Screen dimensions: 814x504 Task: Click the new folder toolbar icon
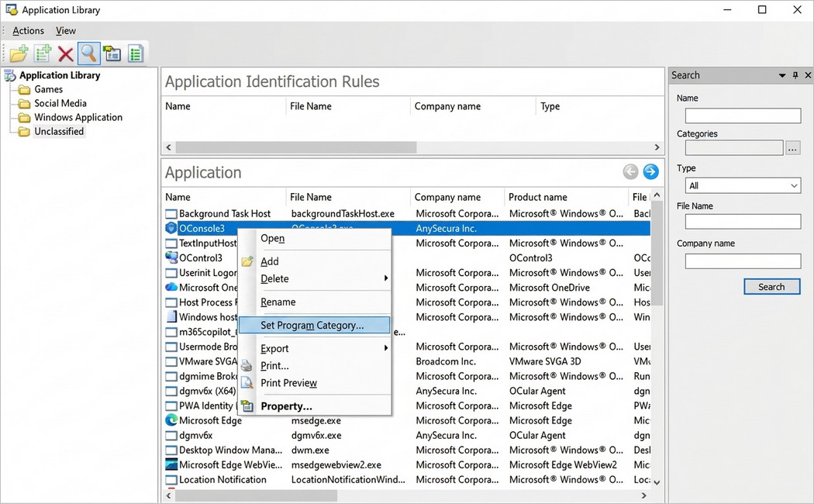(19, 54)
